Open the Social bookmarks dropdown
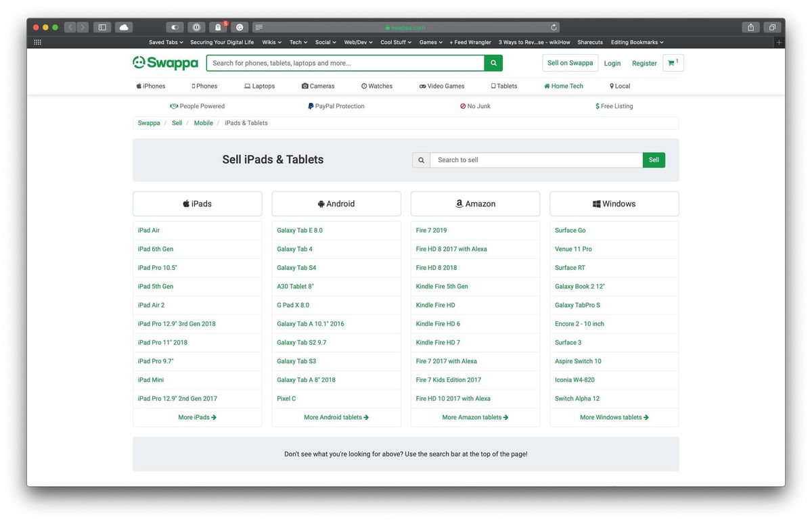Image resolution: width=812 pixels, height=522 pixels. pos(325,42)
